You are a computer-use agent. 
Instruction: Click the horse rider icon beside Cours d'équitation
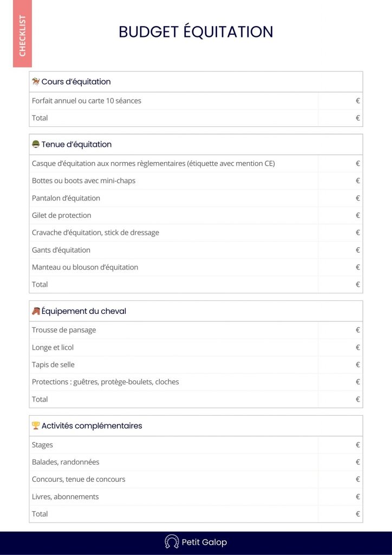coord(36,82)
